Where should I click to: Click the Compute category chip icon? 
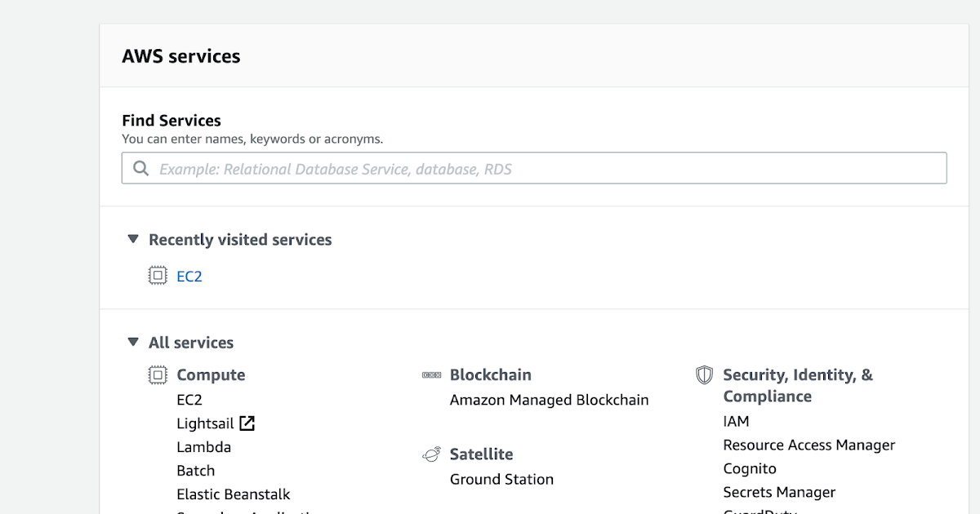coord(157,374)
